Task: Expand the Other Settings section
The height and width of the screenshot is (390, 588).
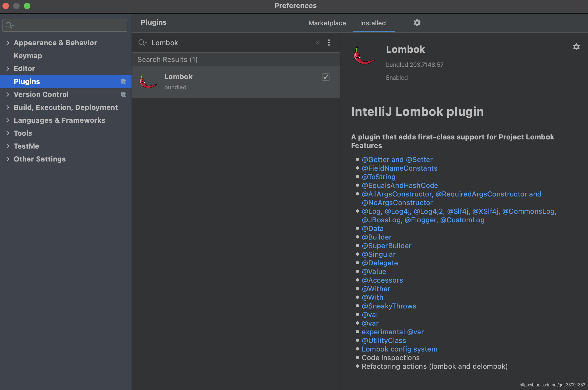Action: [8, 159]
